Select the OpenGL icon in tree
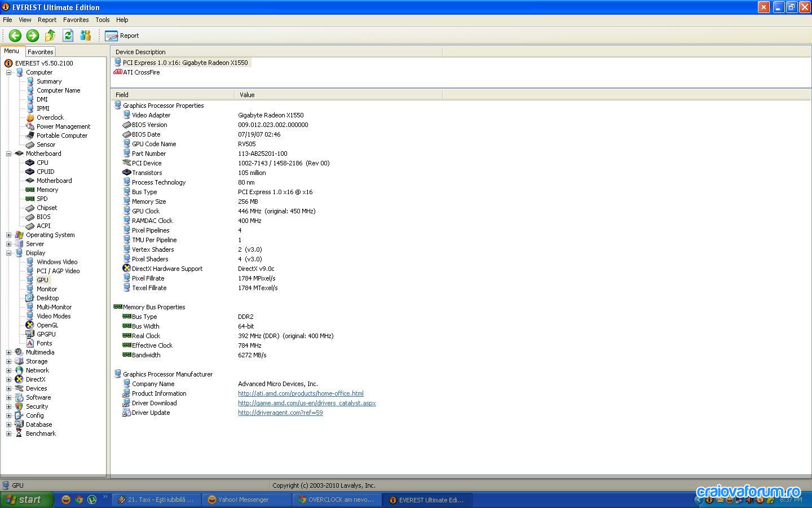 (30, 325)
